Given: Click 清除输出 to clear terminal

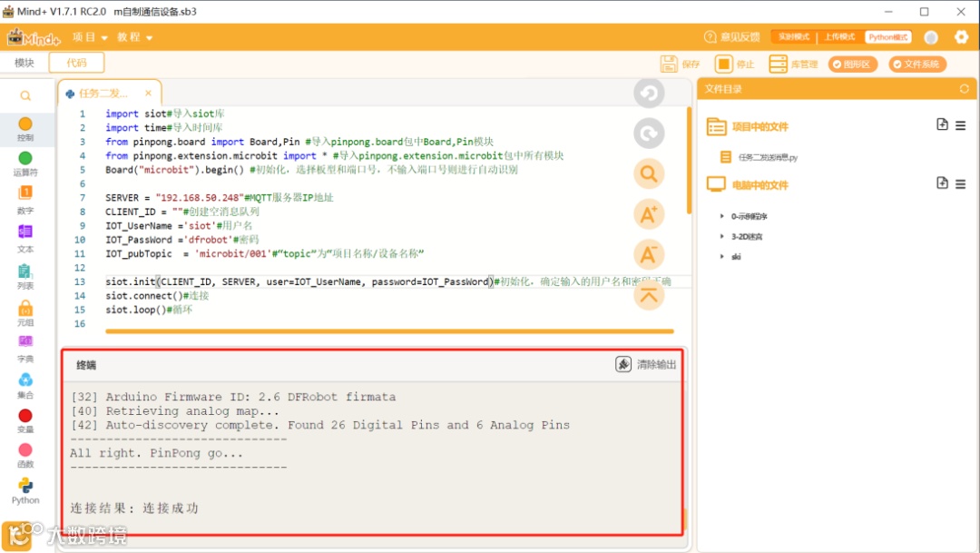Looking at the screenshot, I should pyautogui.click(x=646, y=364).
